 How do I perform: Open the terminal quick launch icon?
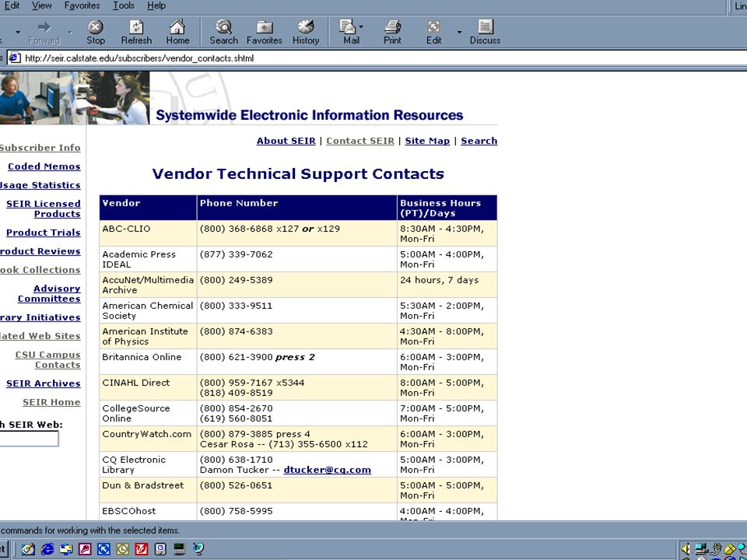click(179, 549)
